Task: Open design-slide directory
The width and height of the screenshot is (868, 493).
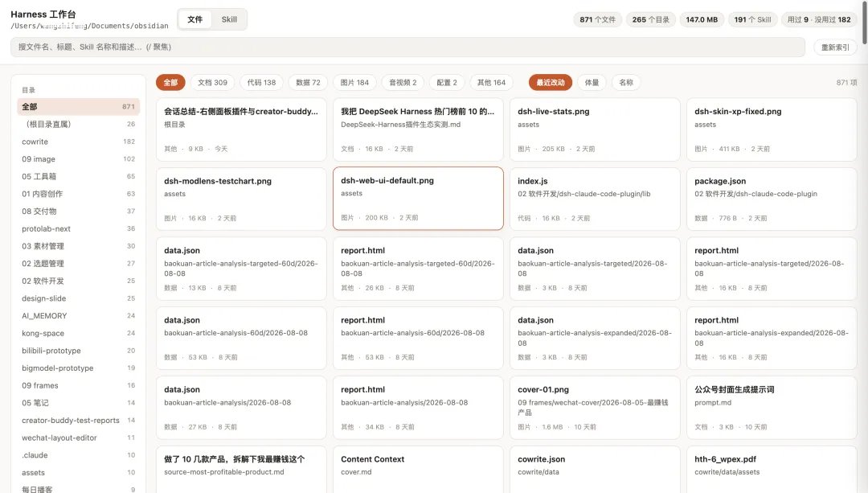Action: pos(78,298)
